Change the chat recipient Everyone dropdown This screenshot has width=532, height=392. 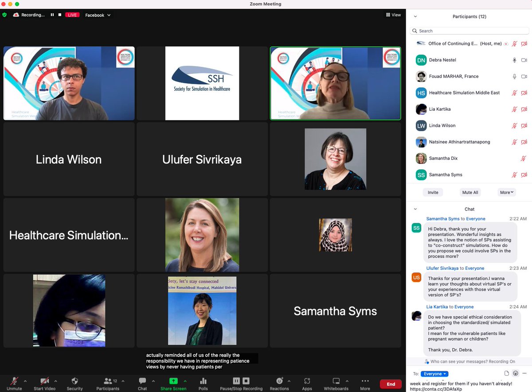point(434,373)
